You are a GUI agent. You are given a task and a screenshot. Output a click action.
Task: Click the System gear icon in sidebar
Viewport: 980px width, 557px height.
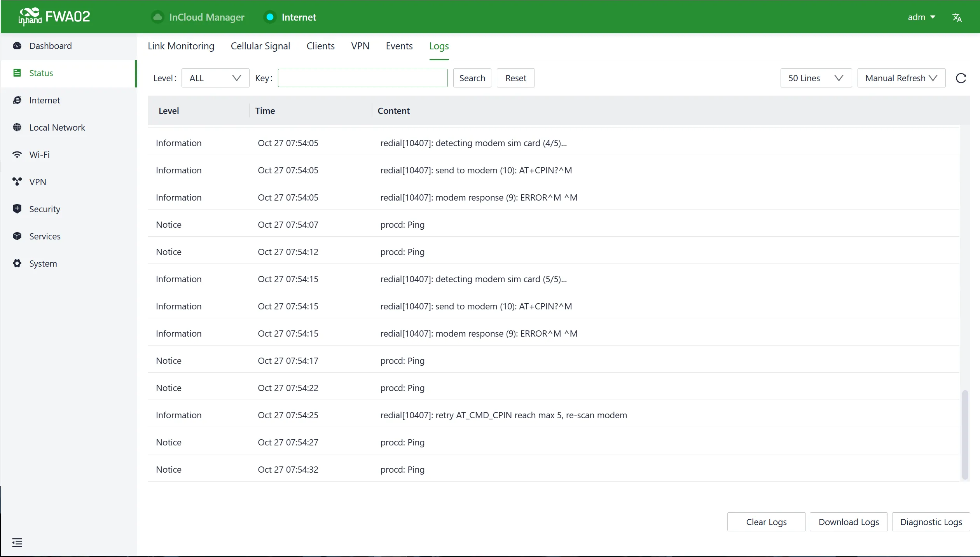[x=17, y=264]
